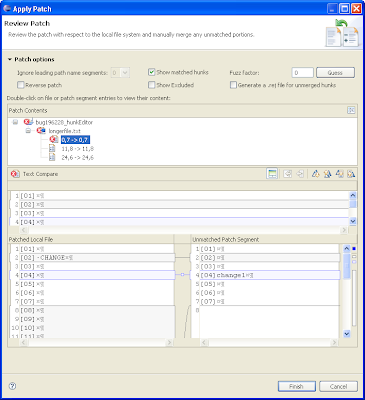This screenshot has height=400, width=365.
Task: Uncheck Show matched hunks
Action: (152, 72)
